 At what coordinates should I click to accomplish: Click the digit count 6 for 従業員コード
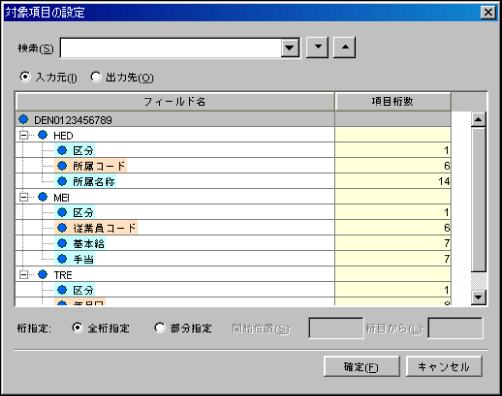pyautogui.click(x=393, y=228)
